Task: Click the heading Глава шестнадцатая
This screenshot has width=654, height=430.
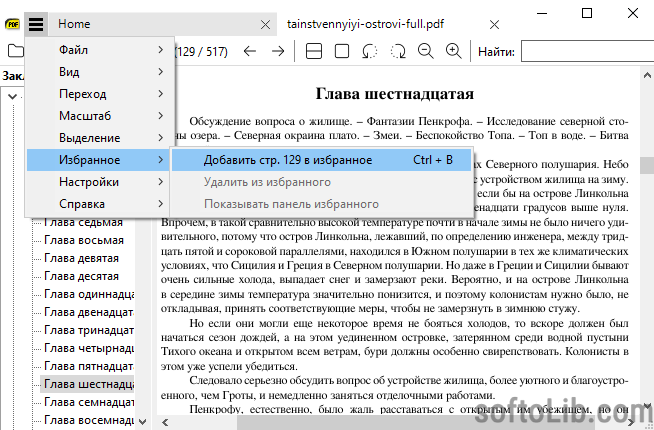Action: click(395, 93)
